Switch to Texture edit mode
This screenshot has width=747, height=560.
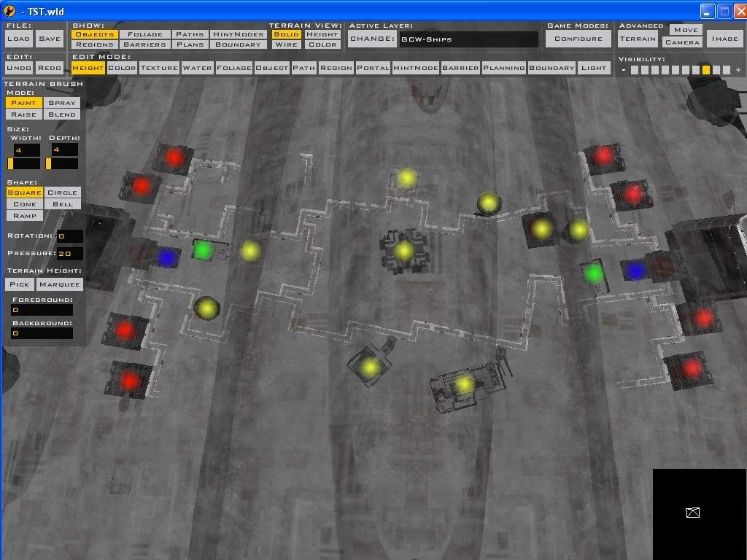(x=159, y=68)
